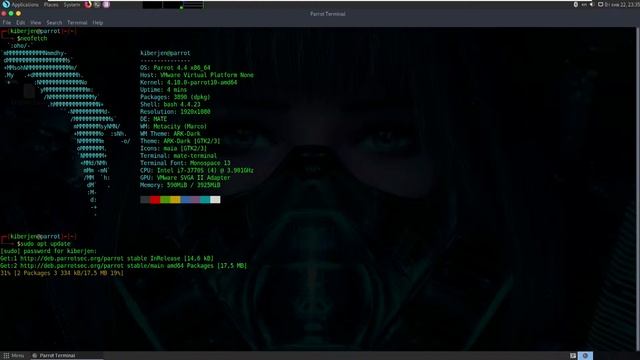
Task: Click the 'Uptime: 4 mins' line
Action: coord(163,90)
